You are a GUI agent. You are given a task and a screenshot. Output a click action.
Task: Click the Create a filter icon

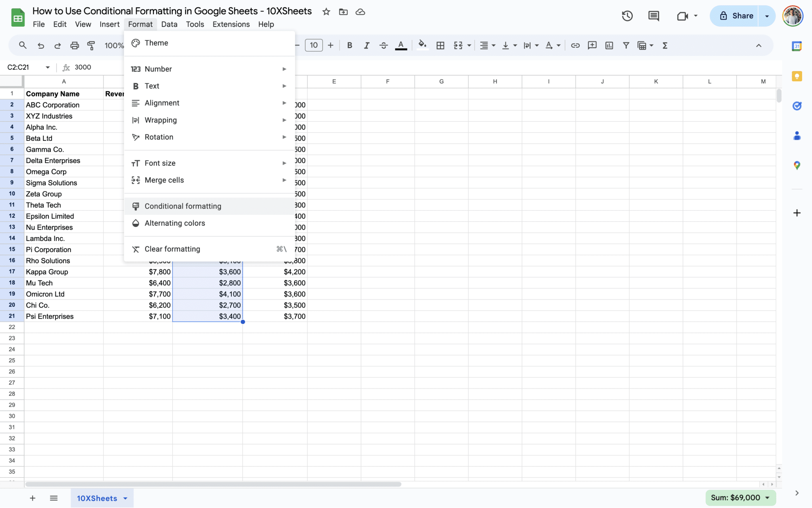point(626,46)
